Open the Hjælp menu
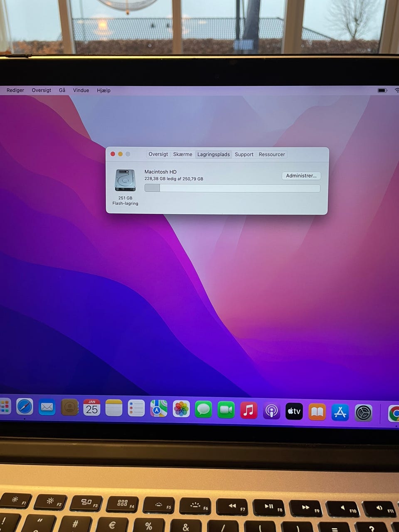Viewport: 399px width, 532px height. (x=103, y=90)
